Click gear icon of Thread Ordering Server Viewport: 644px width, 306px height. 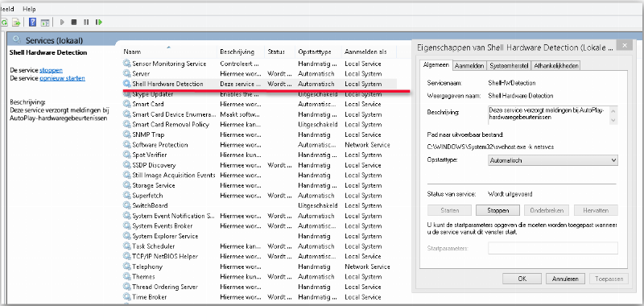[x=127, y=287]
